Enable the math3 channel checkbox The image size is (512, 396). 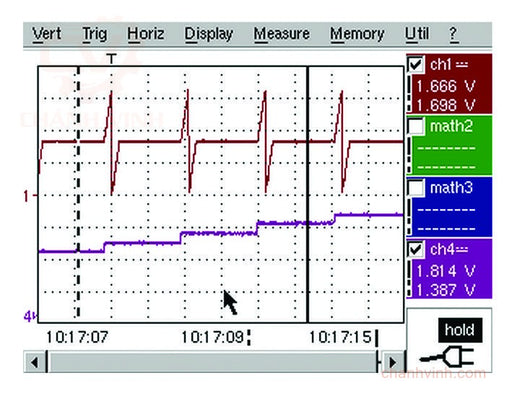[415, 188]
